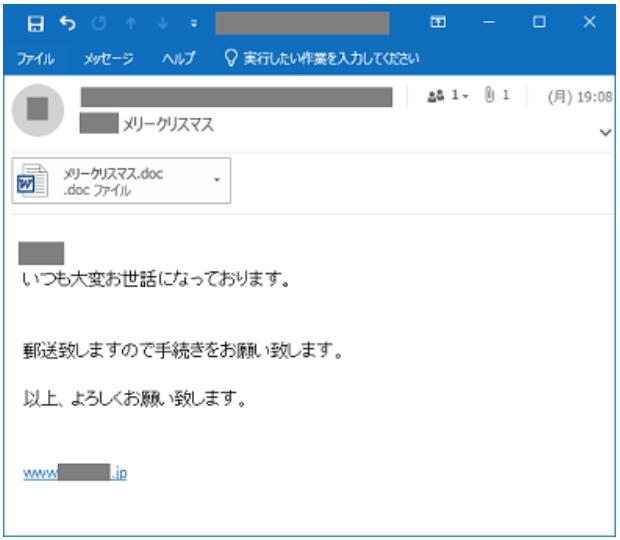Expand the message header chevron
This screenshot has height=540, width=620.
(x=605, y=132)
